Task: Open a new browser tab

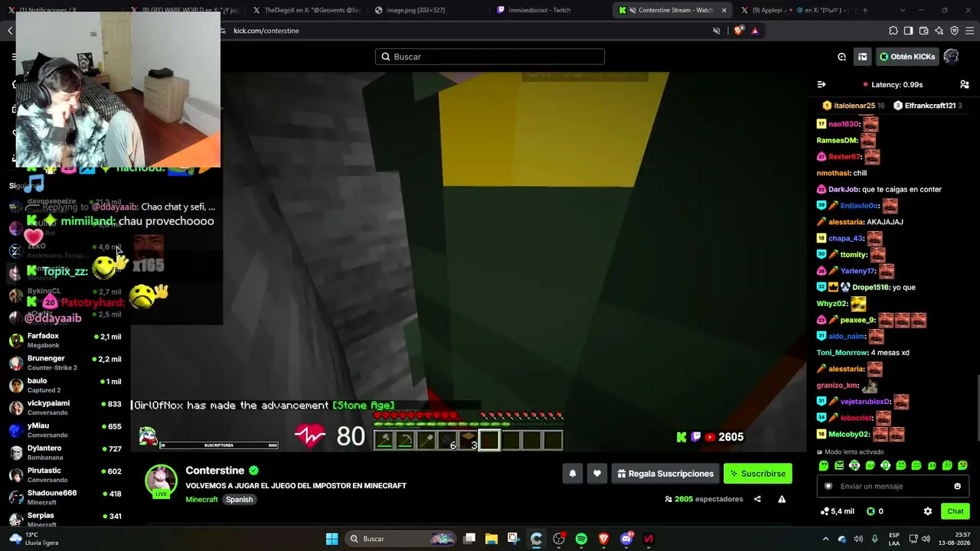Action: pos(865,10)
